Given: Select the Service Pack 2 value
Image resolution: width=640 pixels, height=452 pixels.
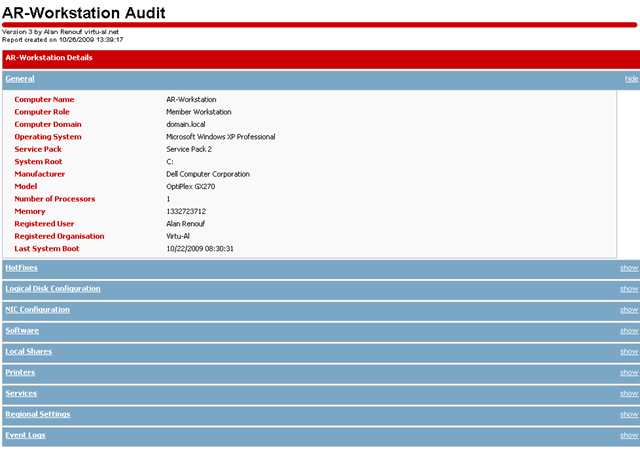Looking at the screenshot, I should pos(189,149).
